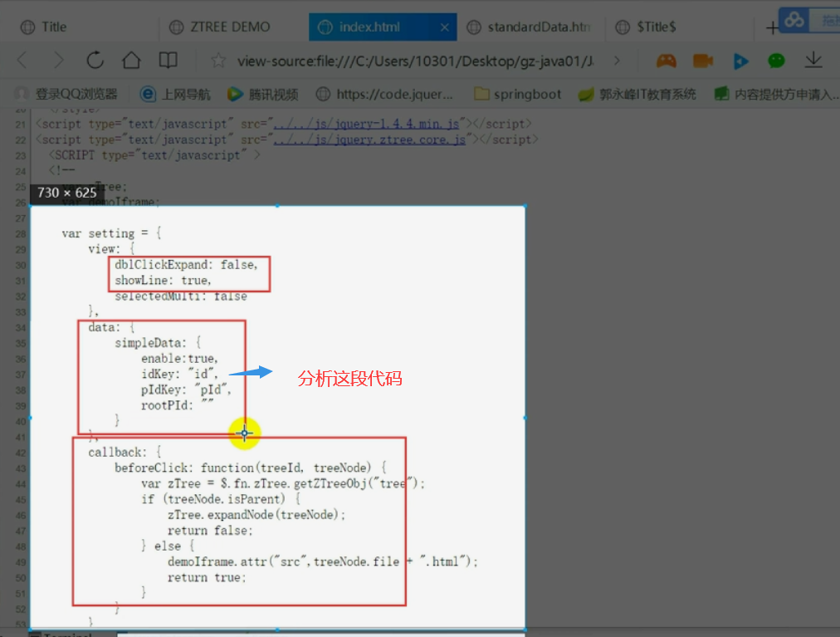Click the line 'pIdKey: "pId",'
The width and height of the screenshot is (840, 637).
tap(186, 390)
